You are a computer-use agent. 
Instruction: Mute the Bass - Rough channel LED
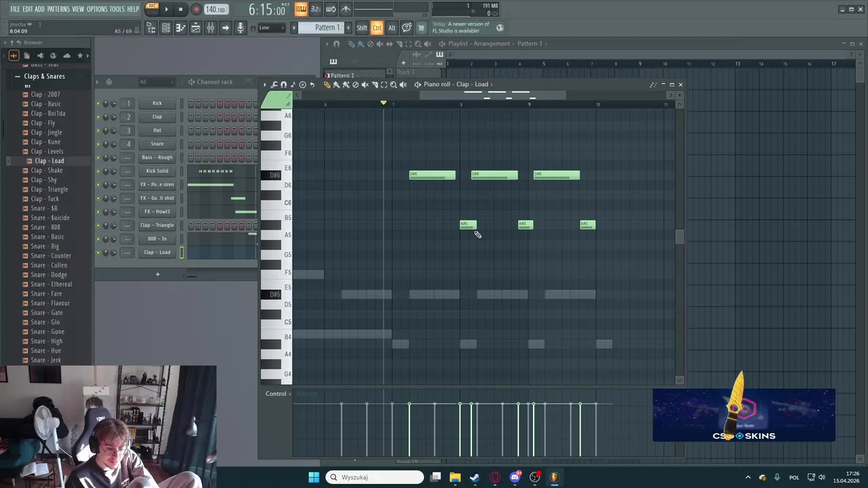click(x=98, y=157)
